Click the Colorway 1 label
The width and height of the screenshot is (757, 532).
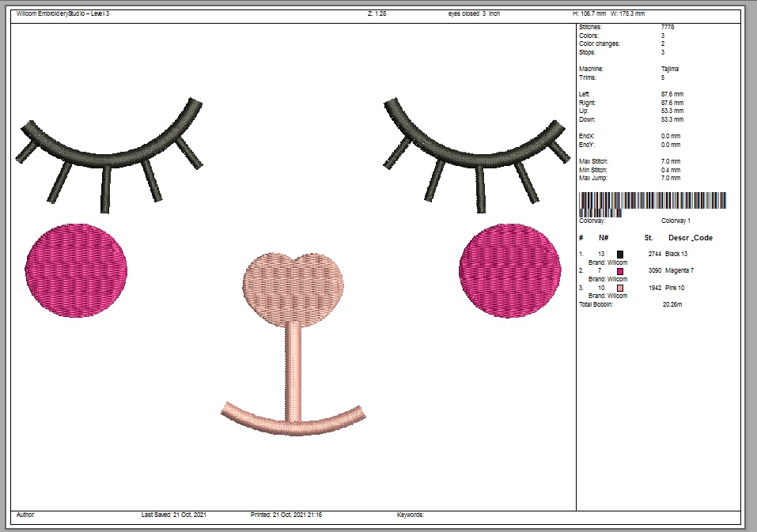coord(676,221)
